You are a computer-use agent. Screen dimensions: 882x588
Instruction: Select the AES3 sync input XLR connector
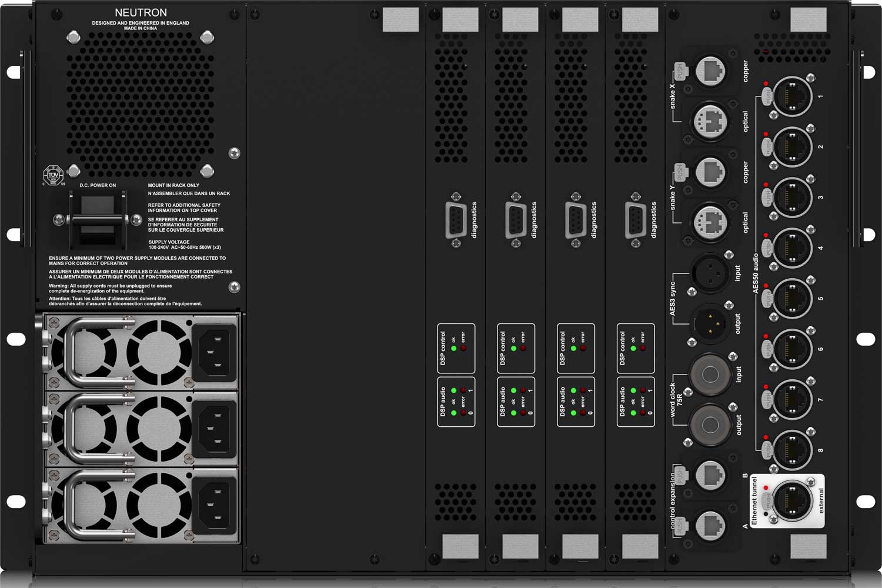(710, 272)
